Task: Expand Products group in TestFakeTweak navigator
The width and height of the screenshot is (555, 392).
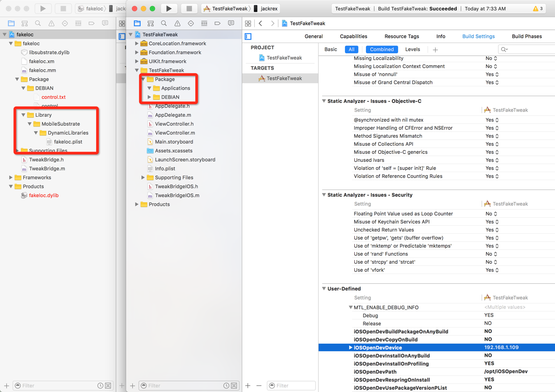Action: tap(137, 204)
